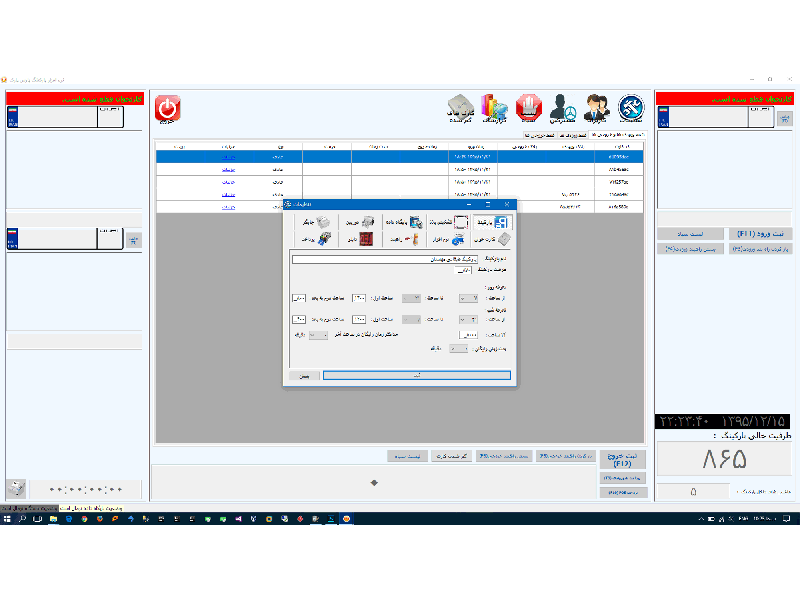The image size is (800, 600).
Task: Open the Parking settings tab in the dialog
Action: pyautogui.click(x=497, y=222)
